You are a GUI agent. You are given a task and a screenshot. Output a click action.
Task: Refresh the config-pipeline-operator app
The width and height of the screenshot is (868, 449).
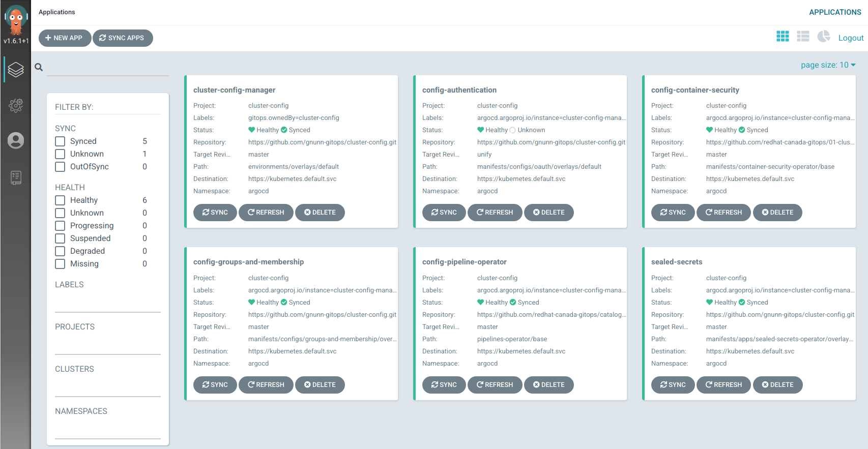point(495,385)
